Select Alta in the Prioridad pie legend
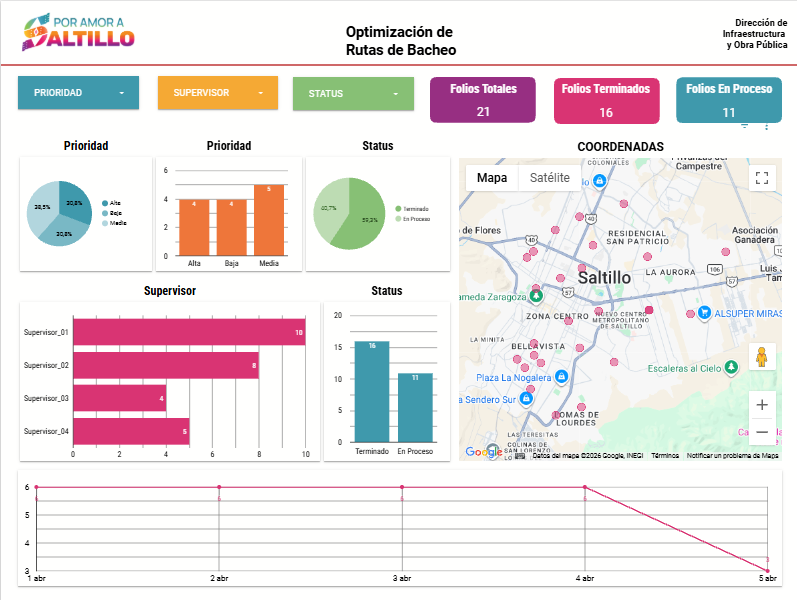Viewport: 797px width, 600px height. tap(111, 203)
